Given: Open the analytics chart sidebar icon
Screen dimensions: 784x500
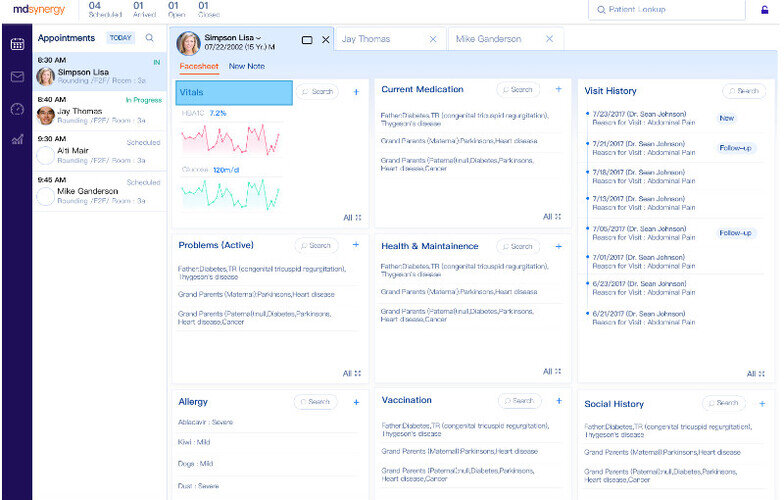Looking at the screenshot, I should 17,139.
